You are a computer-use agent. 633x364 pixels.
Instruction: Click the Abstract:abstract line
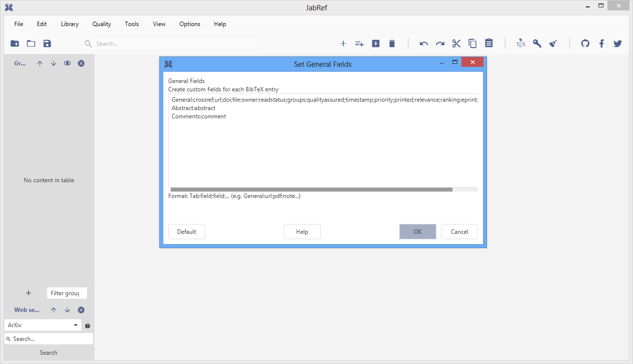coord(193,108)
